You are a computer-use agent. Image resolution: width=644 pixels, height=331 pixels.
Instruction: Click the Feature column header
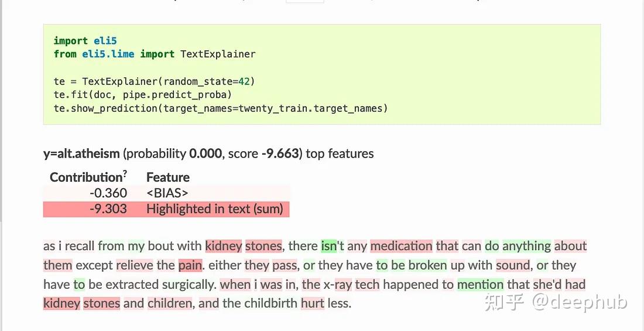[x=168, y=178]
